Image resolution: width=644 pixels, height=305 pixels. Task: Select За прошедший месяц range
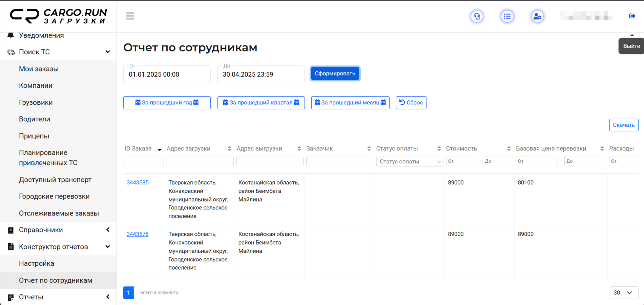click(350, 103)
